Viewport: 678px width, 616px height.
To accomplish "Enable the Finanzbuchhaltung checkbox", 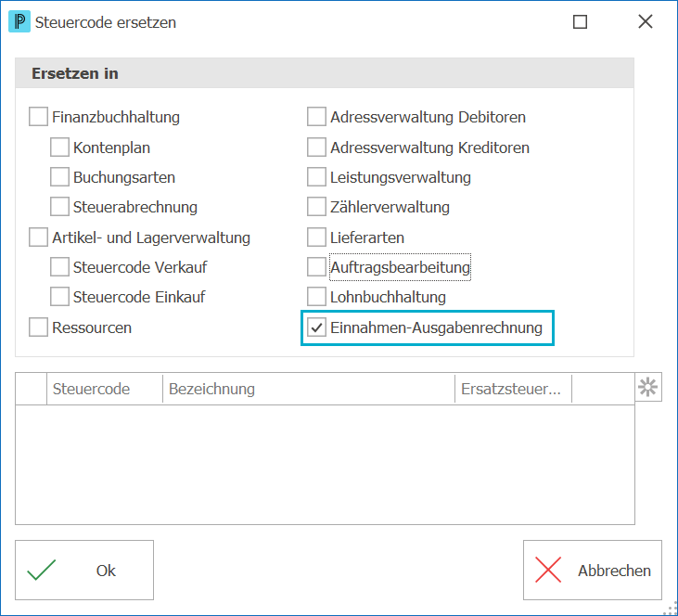I will (x=38, y=117).
